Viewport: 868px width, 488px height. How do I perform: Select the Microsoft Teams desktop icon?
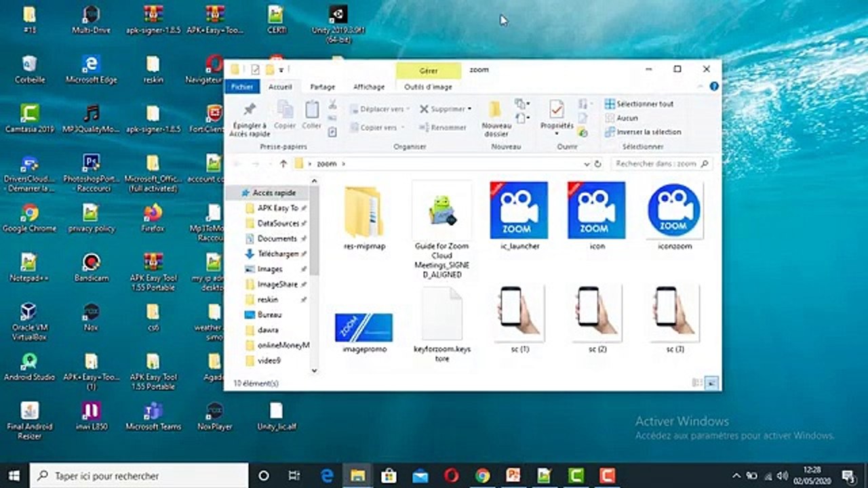pyautogui.click(x=153, y=417)
